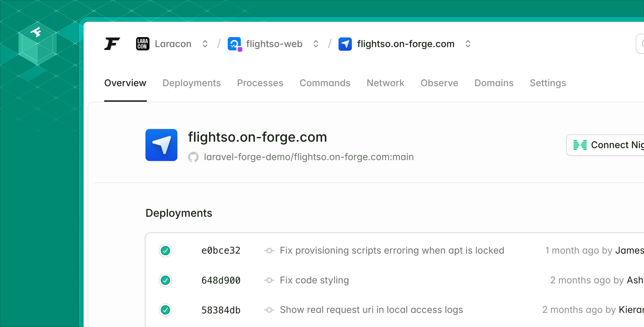Screen dimensions: 644x327
Task: Click the Laravel Forge logo
Action: click(112, 44)
